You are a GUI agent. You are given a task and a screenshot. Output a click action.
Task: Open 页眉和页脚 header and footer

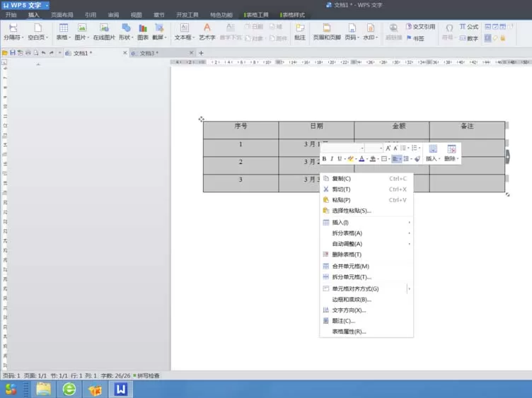327,33
